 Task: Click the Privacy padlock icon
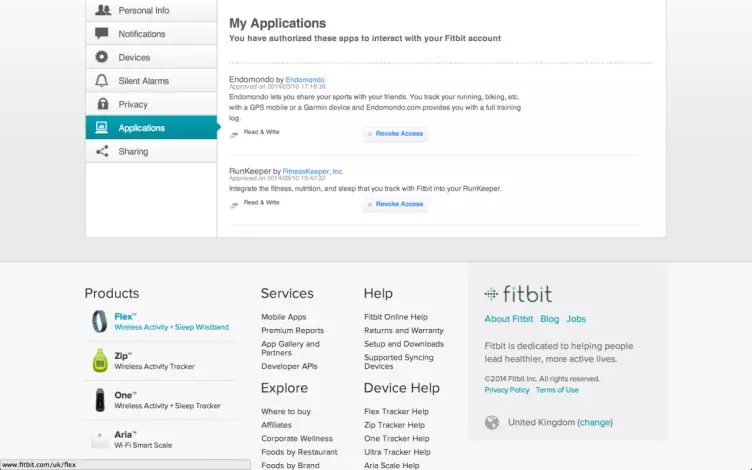pyautogui.click(x=102, y=104)
